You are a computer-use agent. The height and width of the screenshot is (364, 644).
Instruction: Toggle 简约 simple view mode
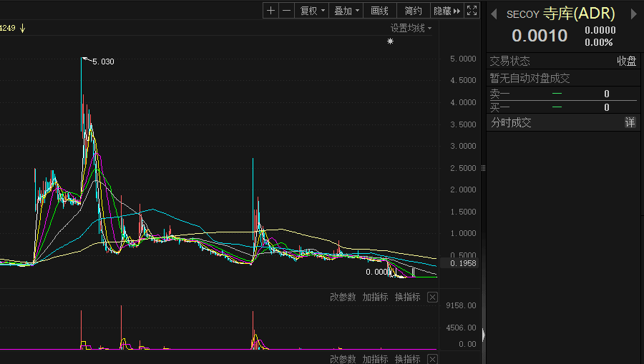pos(413,11)
